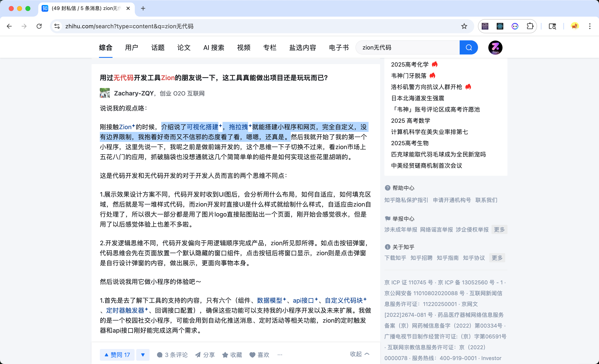Click the 定时器触发器 keyword link
Screen dimensions: 599x364
click(125, 310)
